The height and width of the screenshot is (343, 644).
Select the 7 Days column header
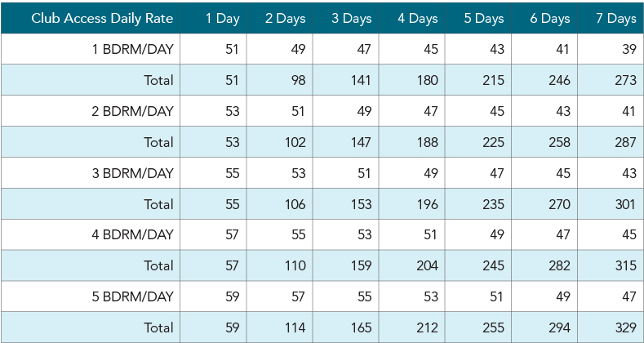(617, 18)
